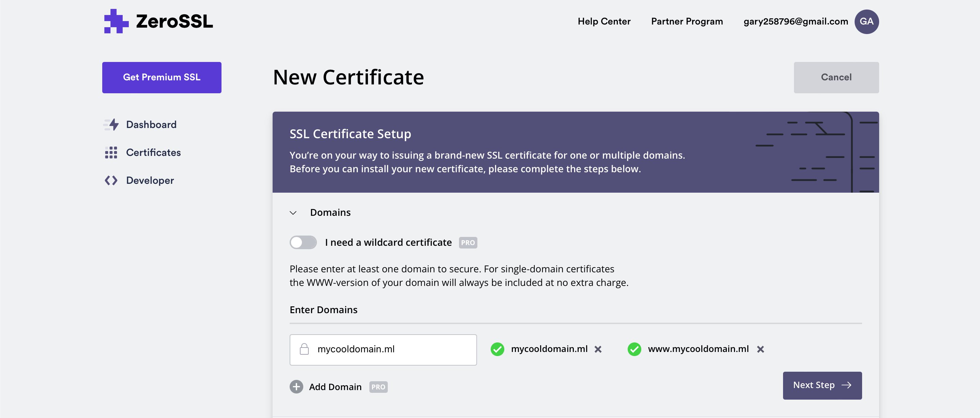This screenshot has height=418, width=980.
Task: Open the Partner Program link
Action: click(x=687, y=22)
